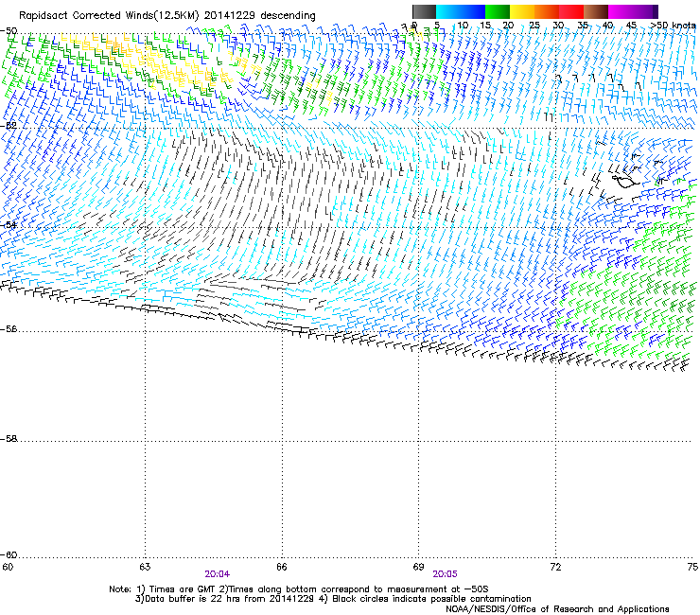Click the latitude label '-58'
Image resolution: width=700 pixels, height=615 pixels.
click(9, 439)
